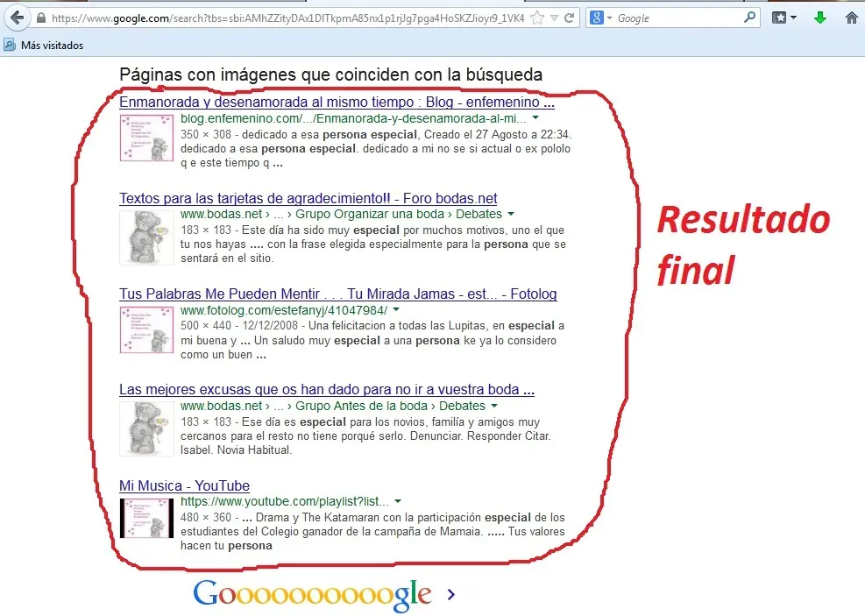Viewport: 865px width, 616px height.
Task: Expand arrow next to youtube.com/playlist URL
Action: point(398,501)
